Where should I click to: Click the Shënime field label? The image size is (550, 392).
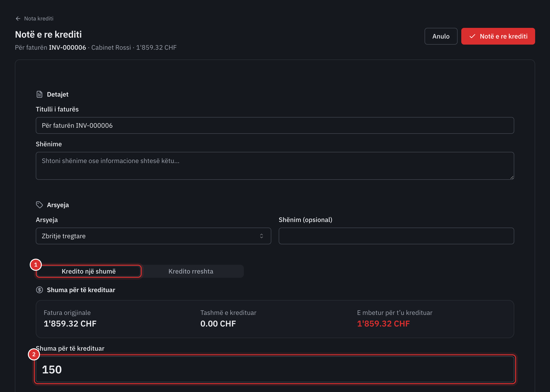pos(49,144)
